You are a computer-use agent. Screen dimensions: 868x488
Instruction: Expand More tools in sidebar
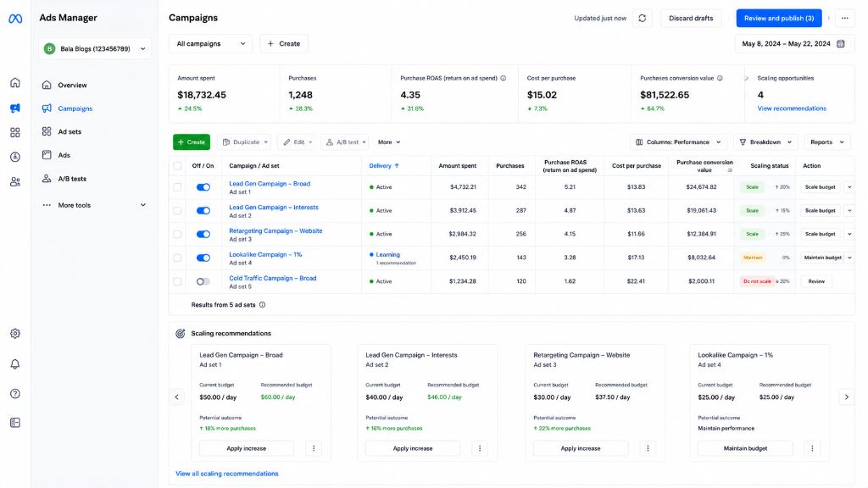pos(94,205)
